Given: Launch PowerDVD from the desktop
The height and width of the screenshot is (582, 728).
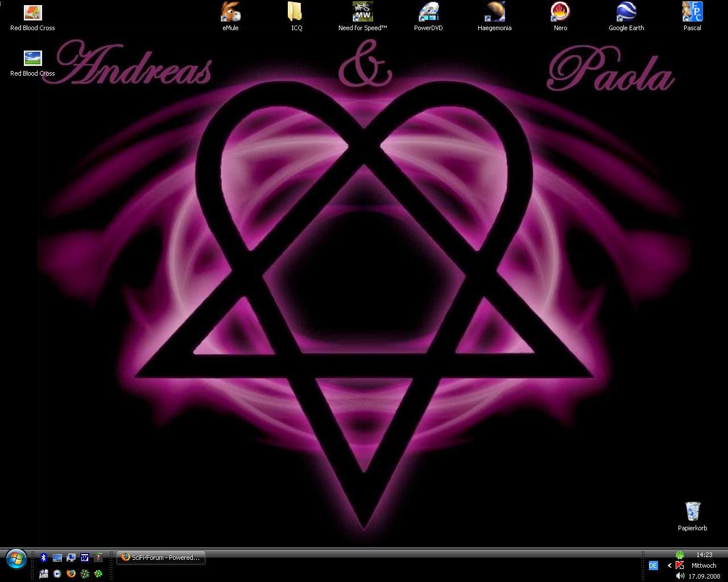Looking at the screenshot, I should pyautogui.click(x=428, y=13).
